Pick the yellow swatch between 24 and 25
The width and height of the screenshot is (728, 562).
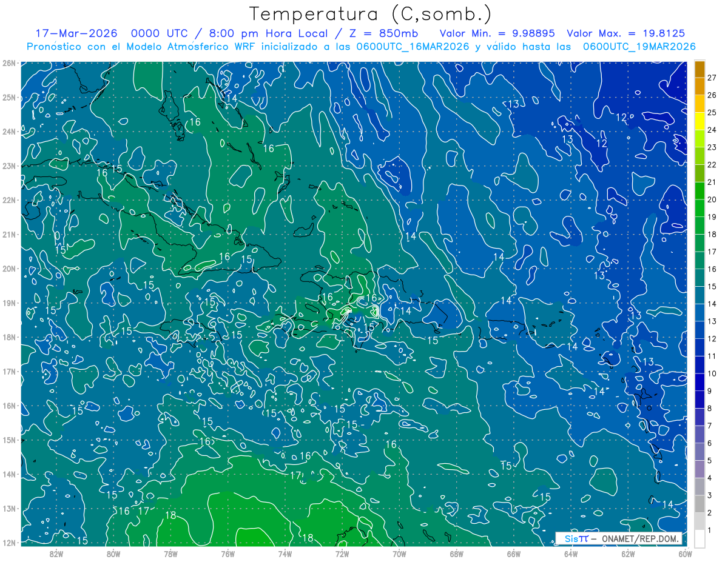tap(699, 121)
